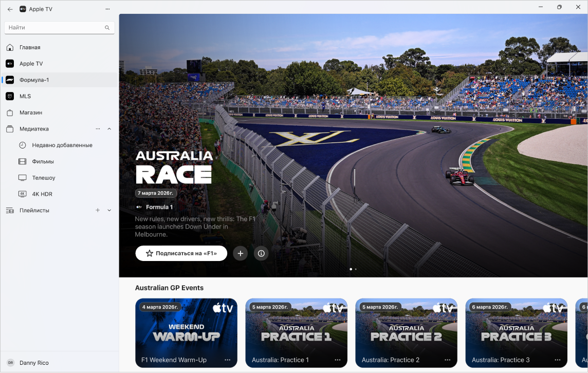Image resolution: width=588 pixels, height=373 pixels.
Task: Click the 7 марта 2026г. date badge
Action: (x=156, y=193)
